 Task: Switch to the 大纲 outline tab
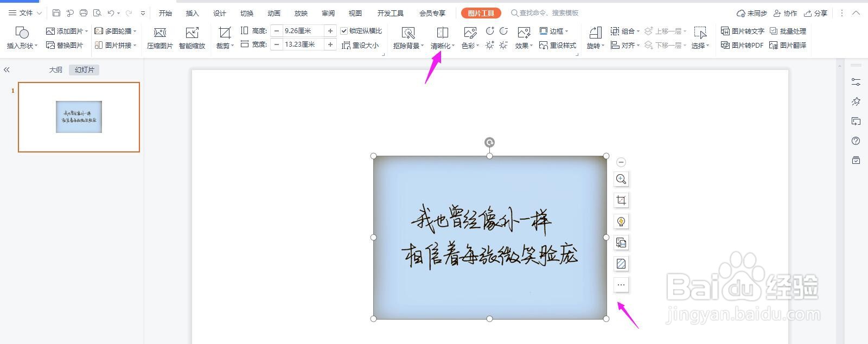click(x=56, y=69)
